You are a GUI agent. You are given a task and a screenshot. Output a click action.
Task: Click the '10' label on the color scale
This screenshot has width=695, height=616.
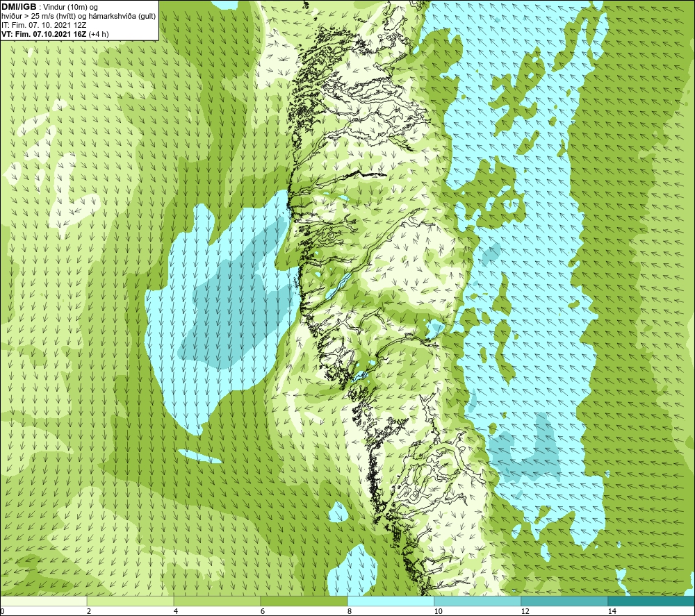coord(439,611)
